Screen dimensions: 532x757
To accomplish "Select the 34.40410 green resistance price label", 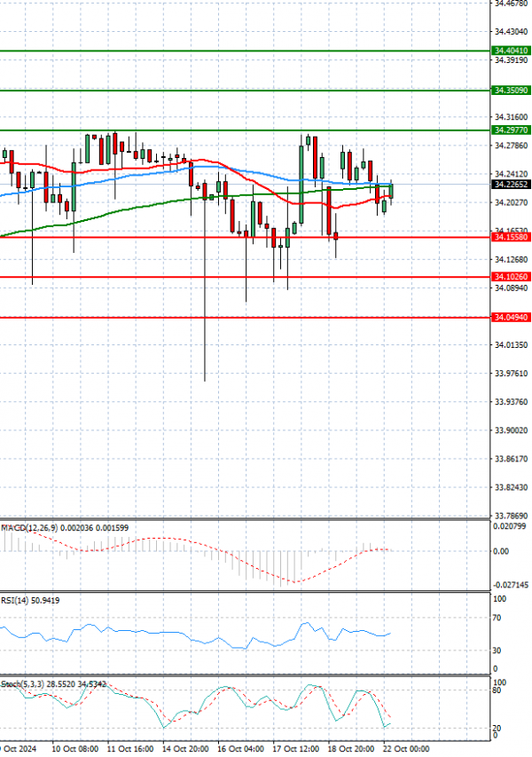I will 512,51.
